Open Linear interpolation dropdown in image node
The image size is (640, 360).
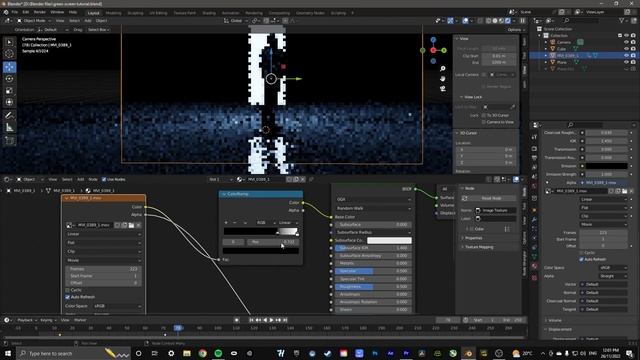coord(104,234)
